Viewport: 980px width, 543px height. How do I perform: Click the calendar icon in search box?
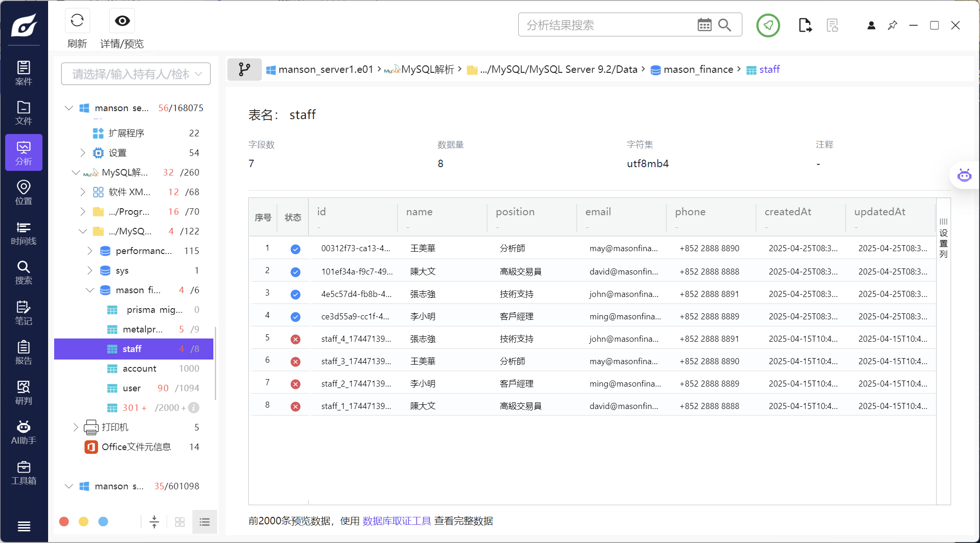coord(704,25)
